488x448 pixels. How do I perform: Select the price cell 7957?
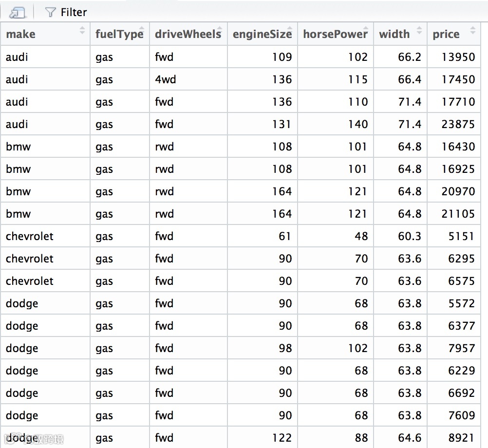pyautogui.click(x=454, y=348)
